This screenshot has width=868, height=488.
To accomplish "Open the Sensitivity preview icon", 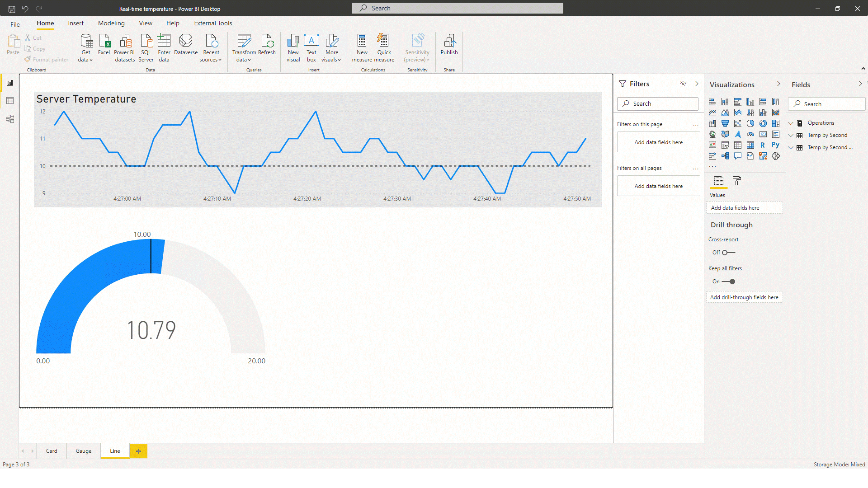I will [417, 47].
